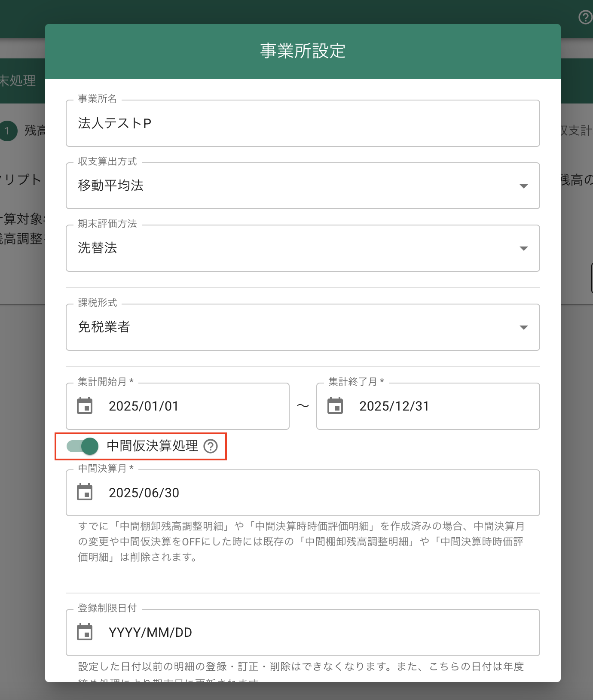This screenshot has width=593, height=700.
Task: Click calendar icon in 登録制限日付 field
Action: point(85,632)
